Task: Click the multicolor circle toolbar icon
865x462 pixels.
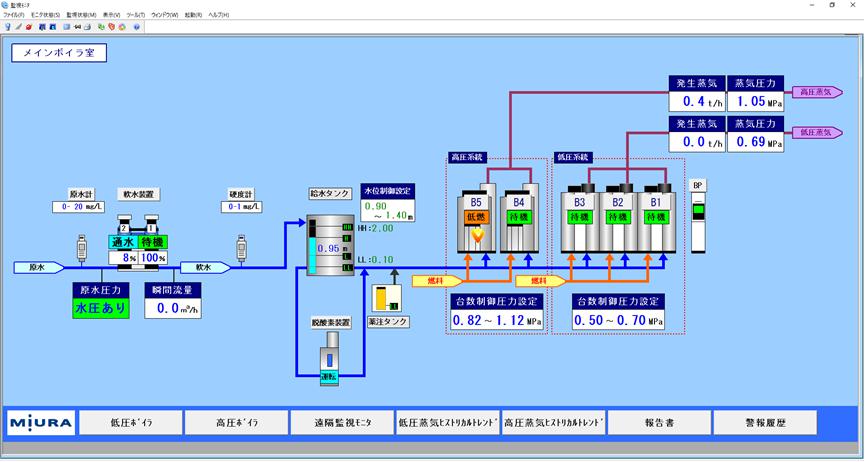Action: pos(121,26)
